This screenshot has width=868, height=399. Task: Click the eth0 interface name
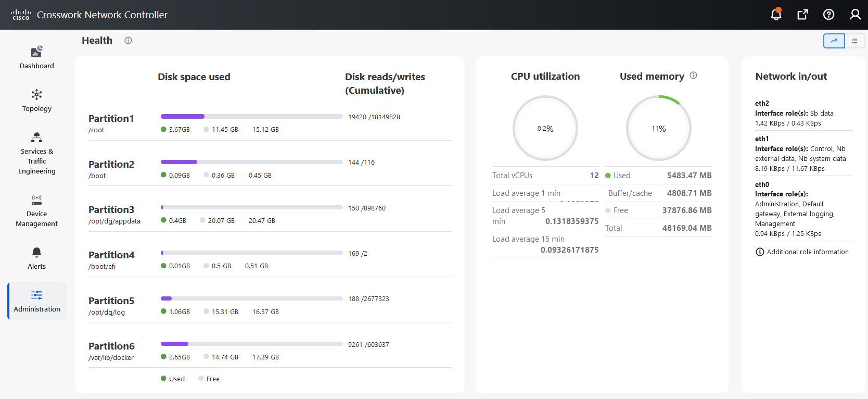tap(762, 185)
